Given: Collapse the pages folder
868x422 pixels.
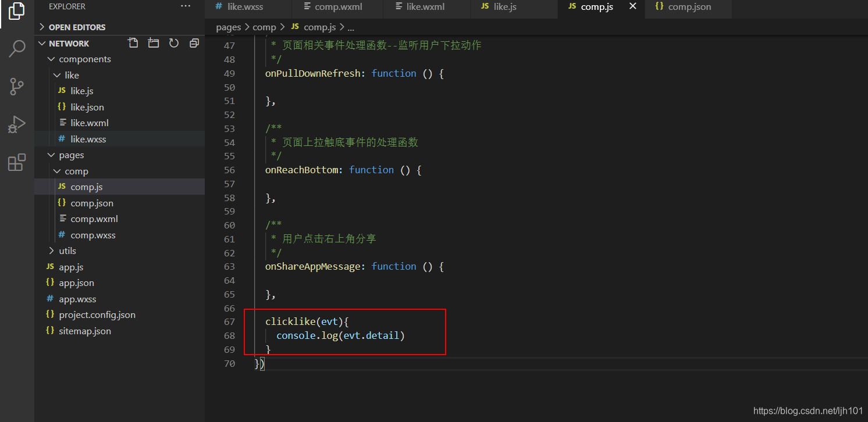Looking at the screenshot, I should (x=119, y=155).
